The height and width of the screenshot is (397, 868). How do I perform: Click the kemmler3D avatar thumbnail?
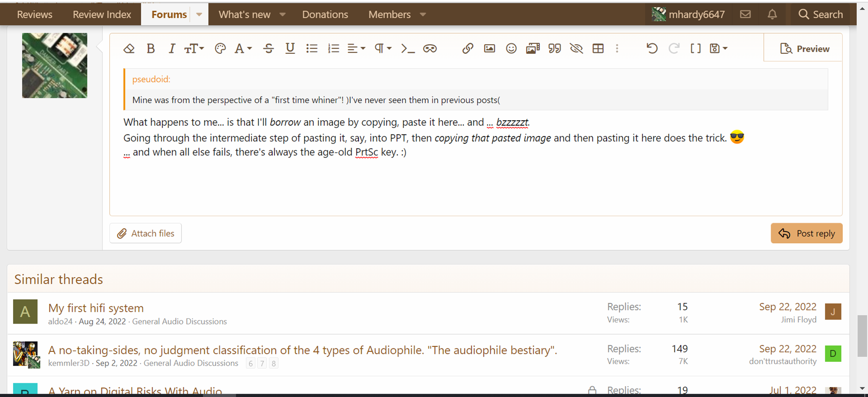point(26,354)
